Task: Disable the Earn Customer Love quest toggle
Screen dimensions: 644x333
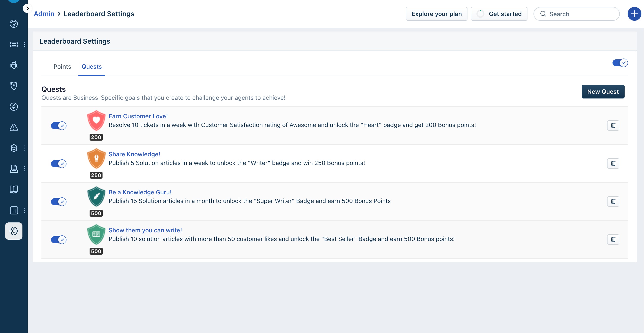Action: pyautogui.click(x=58, y=126)
